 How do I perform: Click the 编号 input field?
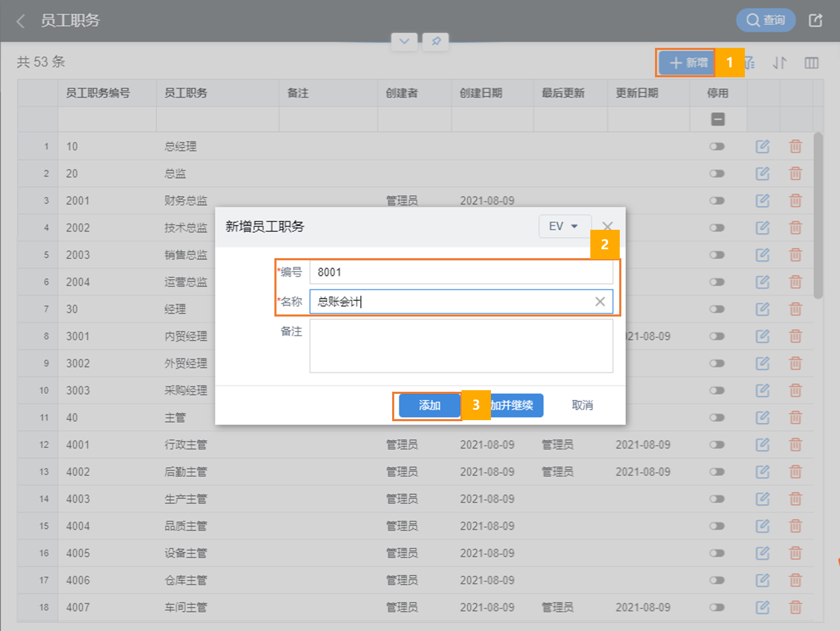461,272
